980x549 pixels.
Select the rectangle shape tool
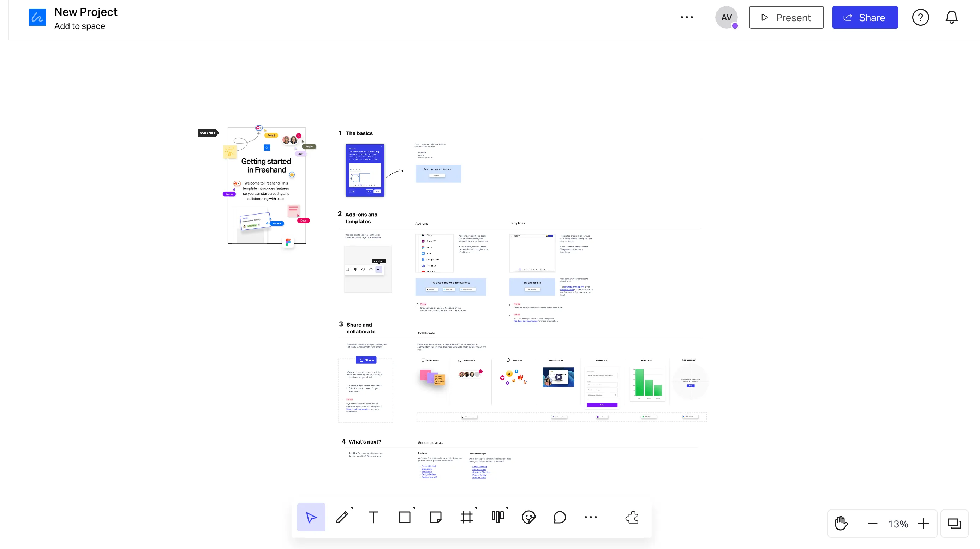[405, 517]
